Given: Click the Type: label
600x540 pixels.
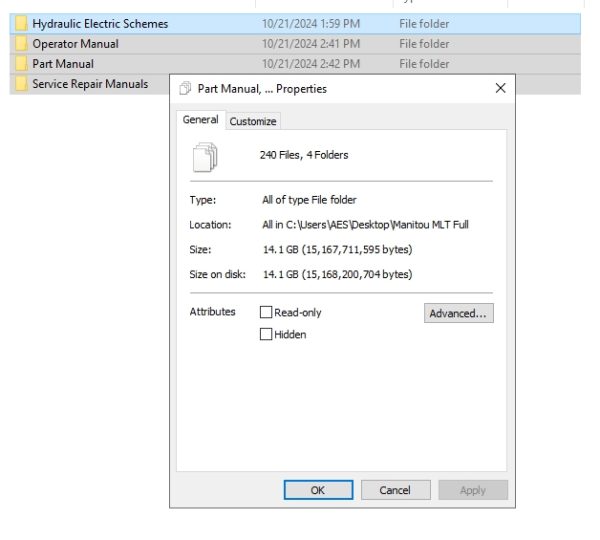Looking at the screenshot, I should (x=203, y=200).
